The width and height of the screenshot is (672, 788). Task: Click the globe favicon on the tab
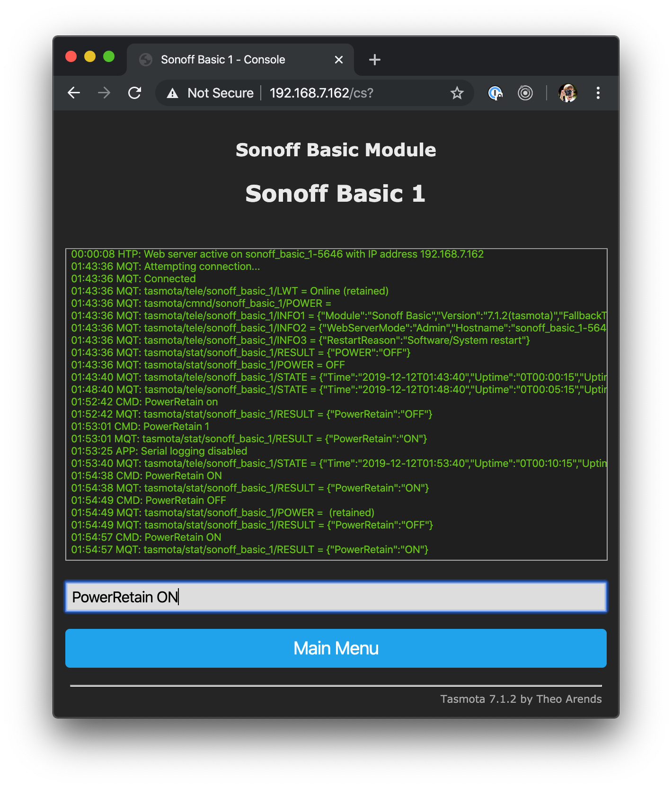[146, 60]
